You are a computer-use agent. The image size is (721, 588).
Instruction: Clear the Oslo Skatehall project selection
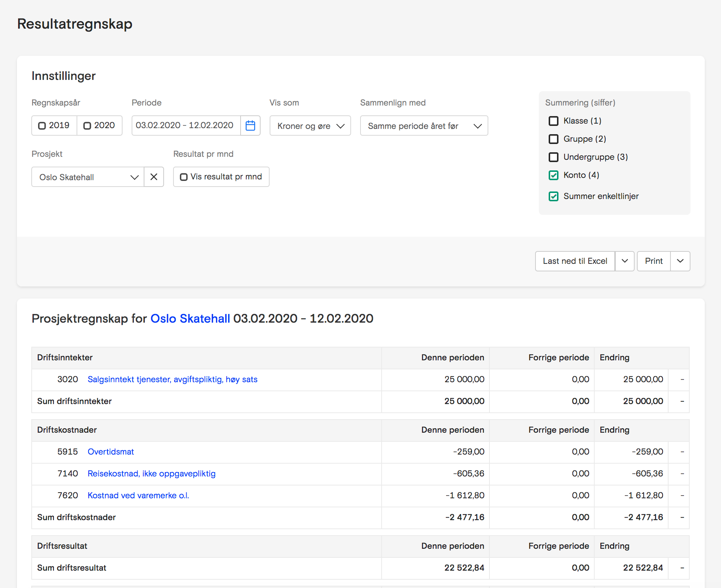(x=154, y=177)
